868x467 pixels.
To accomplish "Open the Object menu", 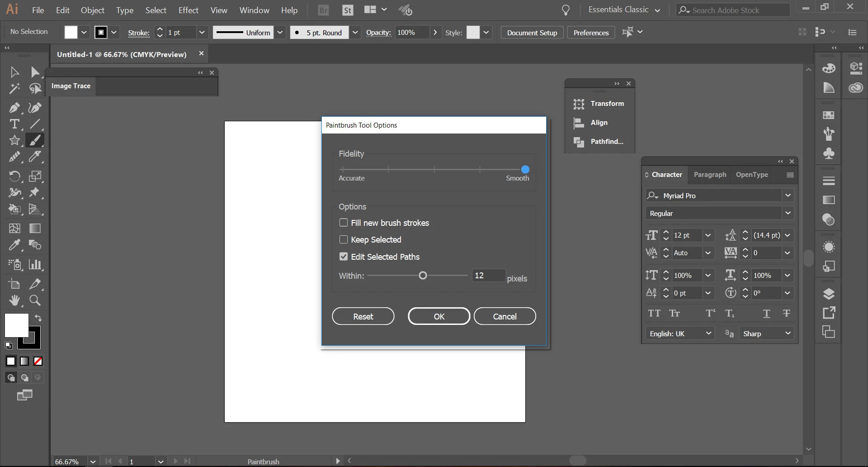I will pos(93,10).
